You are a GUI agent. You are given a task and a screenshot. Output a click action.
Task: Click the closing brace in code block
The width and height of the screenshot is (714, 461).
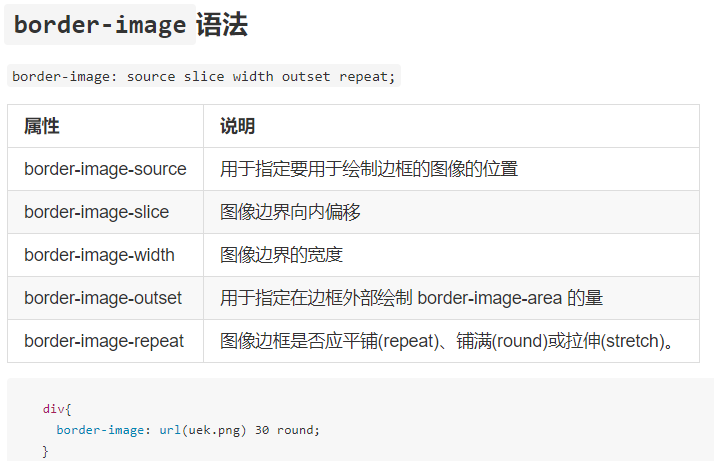[x=45, y=451]
